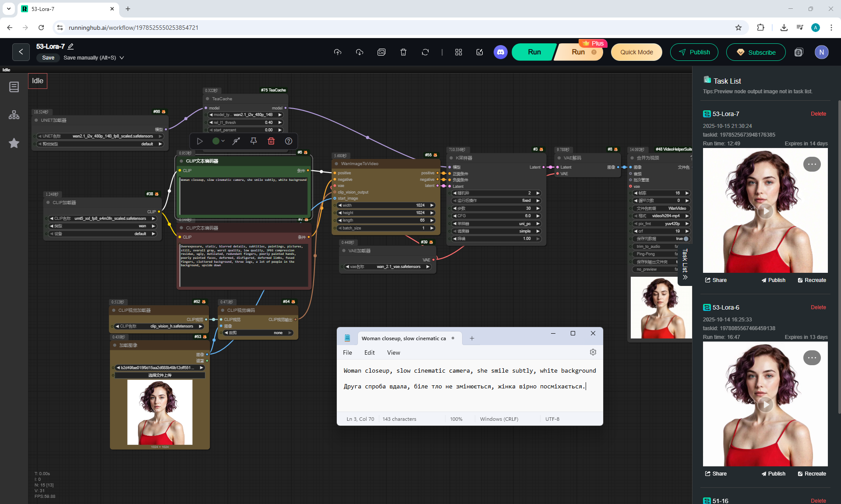Open the node color dropdown with green dot

click(219, 141)
